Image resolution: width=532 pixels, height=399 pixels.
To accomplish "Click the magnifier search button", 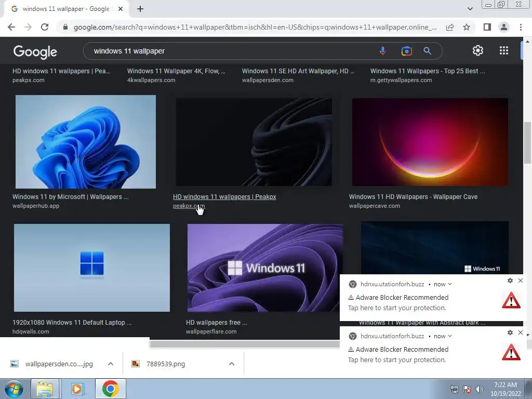I will click(x=427, y=51).
